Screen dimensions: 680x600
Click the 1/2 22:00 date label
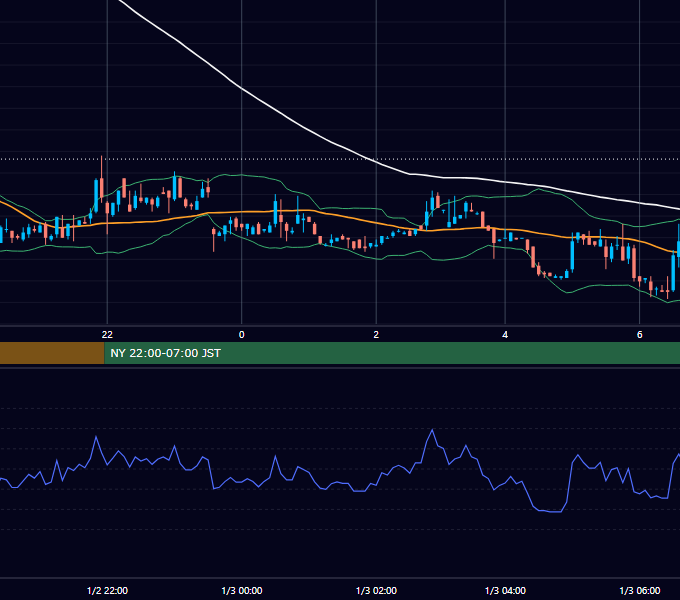coord(107,590)
